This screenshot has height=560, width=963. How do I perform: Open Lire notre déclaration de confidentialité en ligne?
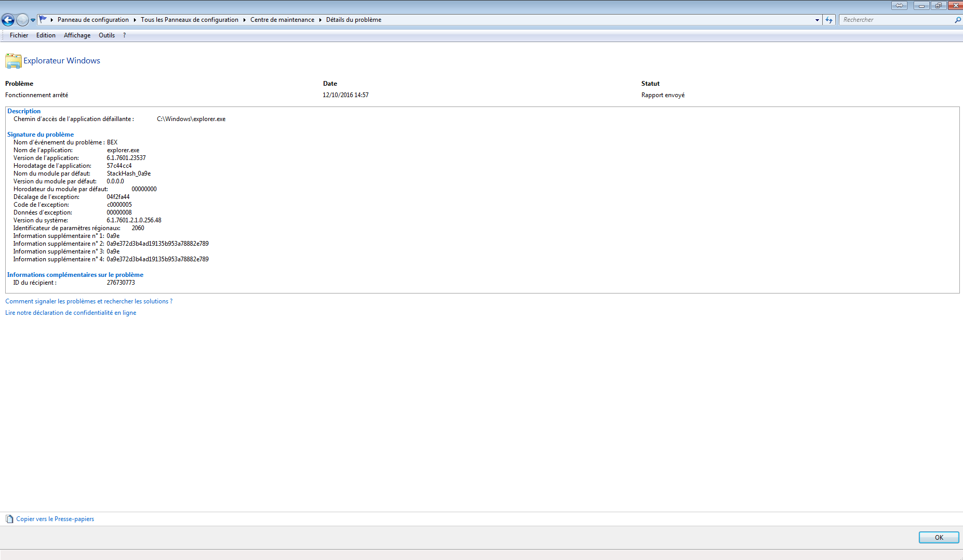point(71,312)
